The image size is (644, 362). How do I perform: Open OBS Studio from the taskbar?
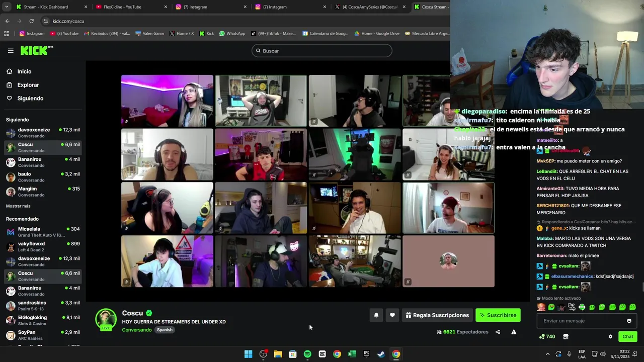263,354
